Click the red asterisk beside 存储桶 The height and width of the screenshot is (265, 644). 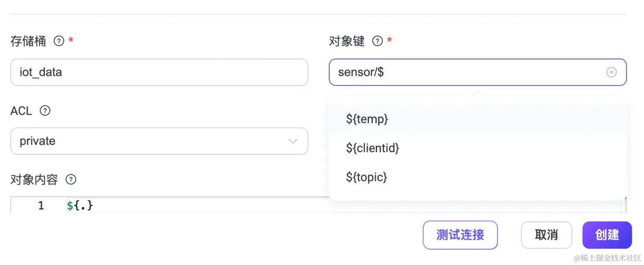[x=71, y=41]
